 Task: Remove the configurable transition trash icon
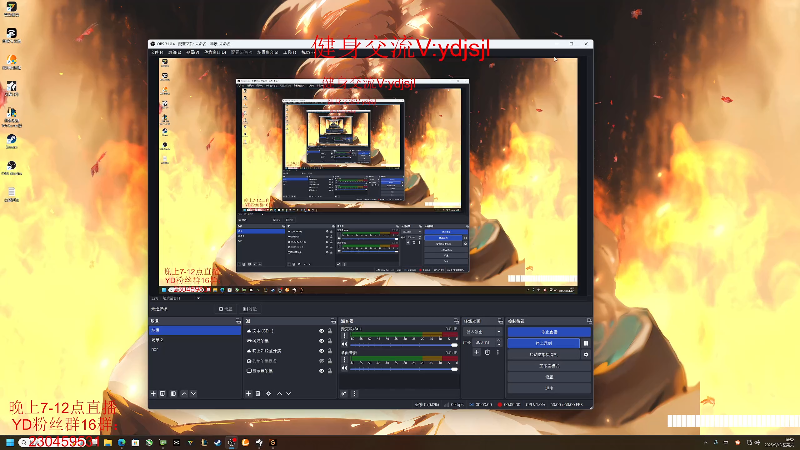(487, 352)
